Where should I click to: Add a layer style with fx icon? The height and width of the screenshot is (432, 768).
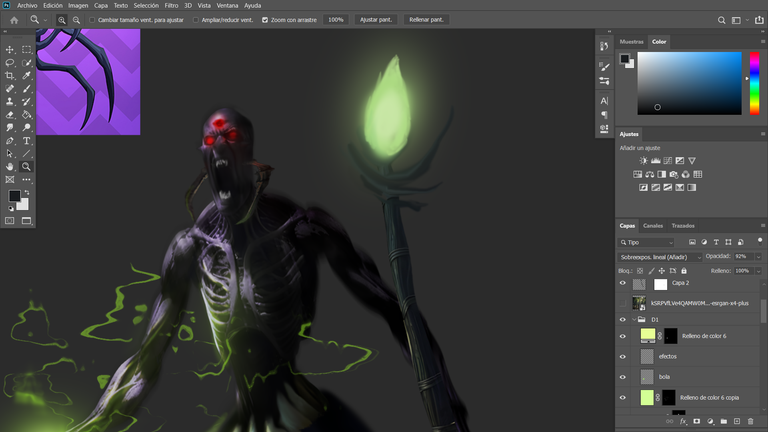pos(683,421)
